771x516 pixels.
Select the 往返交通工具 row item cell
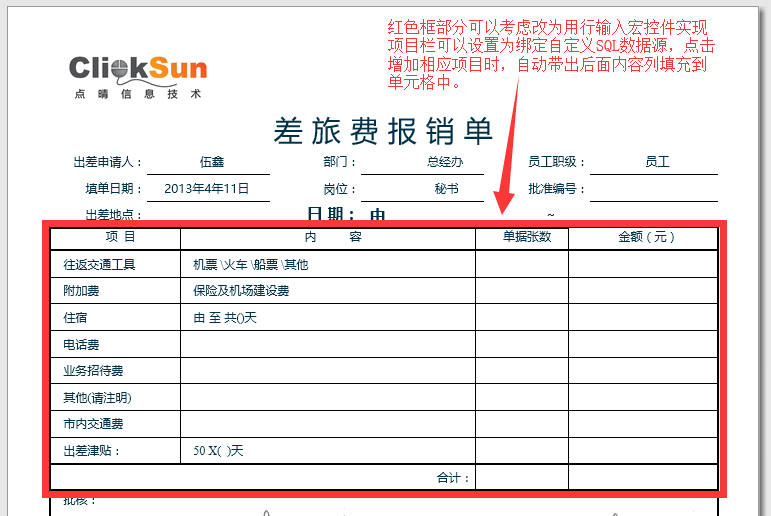tap(115, 264)
